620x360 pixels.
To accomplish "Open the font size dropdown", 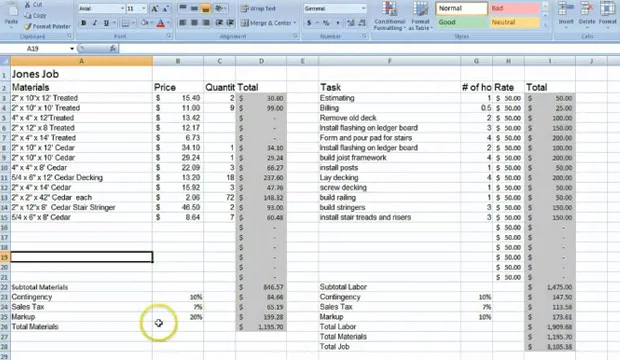I will 143,8.
